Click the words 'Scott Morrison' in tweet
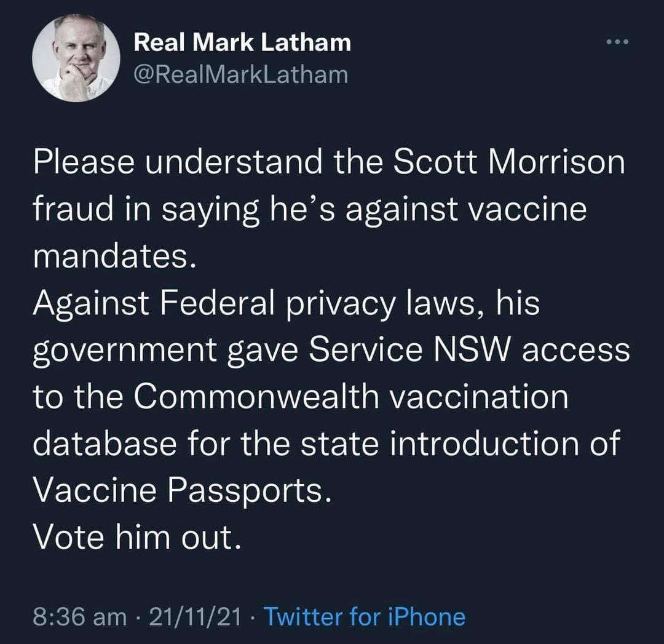 click(510, 162)
